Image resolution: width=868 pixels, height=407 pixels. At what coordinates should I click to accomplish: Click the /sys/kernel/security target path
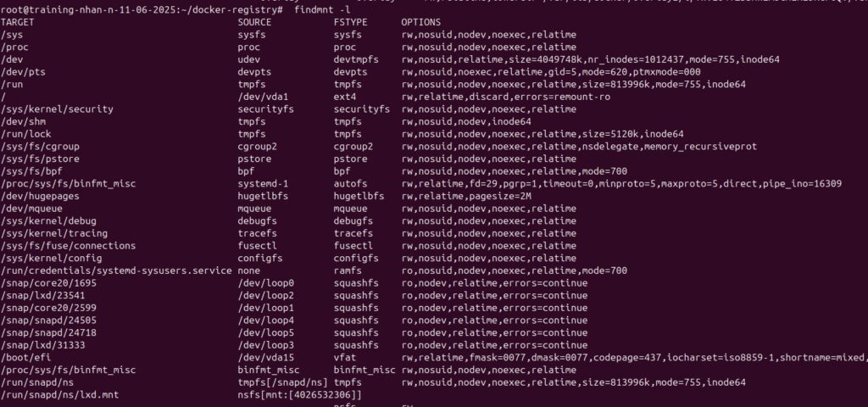point(55,109)
